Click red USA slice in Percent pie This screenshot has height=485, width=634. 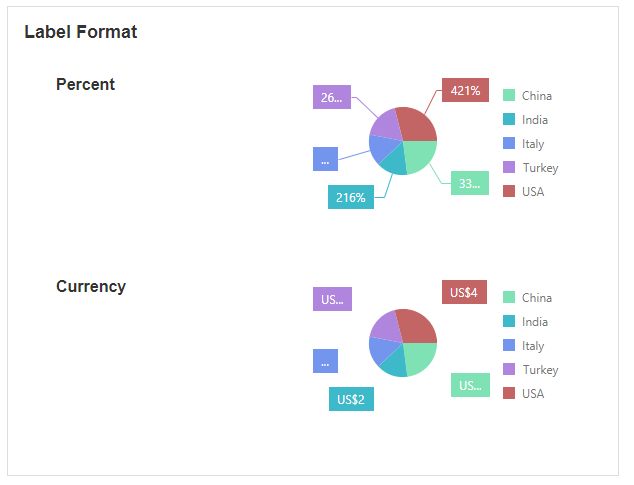pyautogui.click(x=417, y=124)
